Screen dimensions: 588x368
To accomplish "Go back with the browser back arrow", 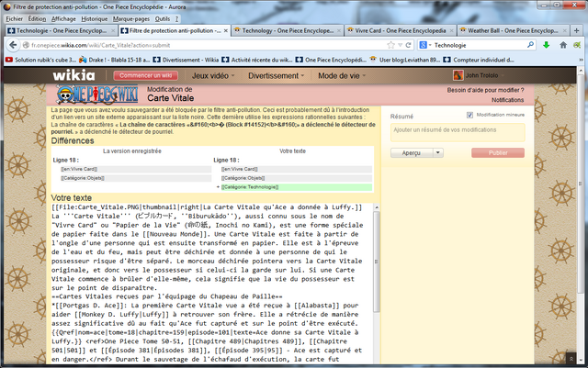I will [13, 45].
